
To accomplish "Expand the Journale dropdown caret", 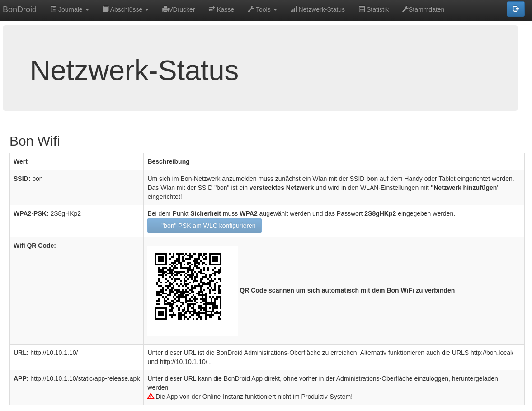I will (x=87, y=10).
